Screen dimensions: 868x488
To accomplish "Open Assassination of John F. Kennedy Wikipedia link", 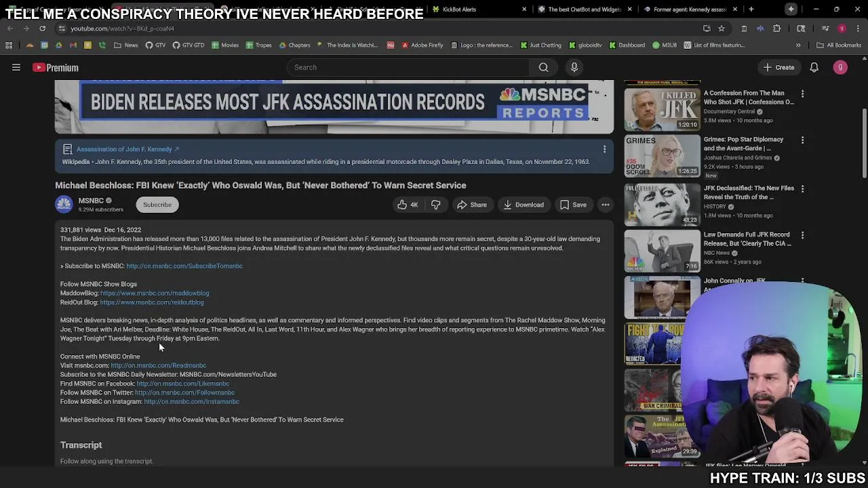I will pyautogui.click(x=127, y=149).
